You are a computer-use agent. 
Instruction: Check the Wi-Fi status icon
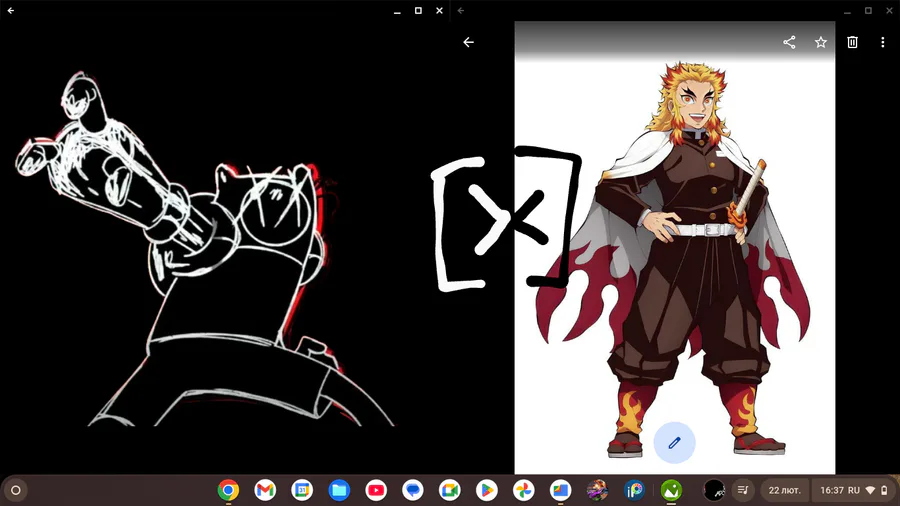tap(870, 490)
